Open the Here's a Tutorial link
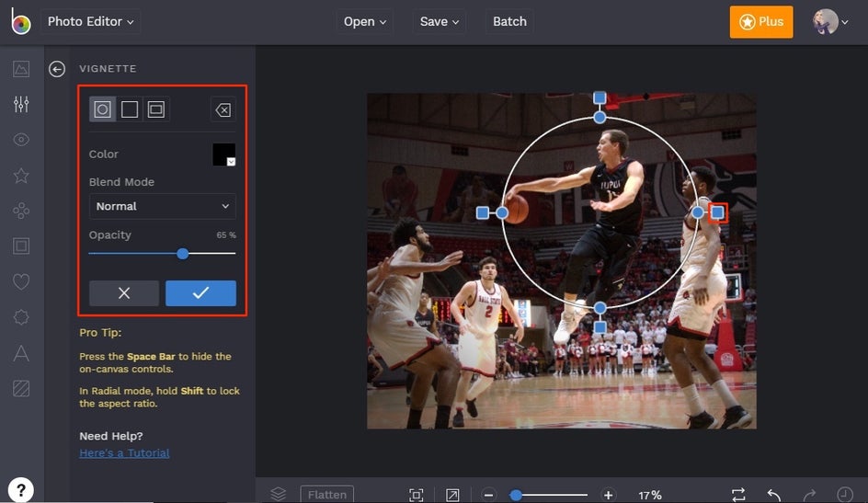 (124, 452)
